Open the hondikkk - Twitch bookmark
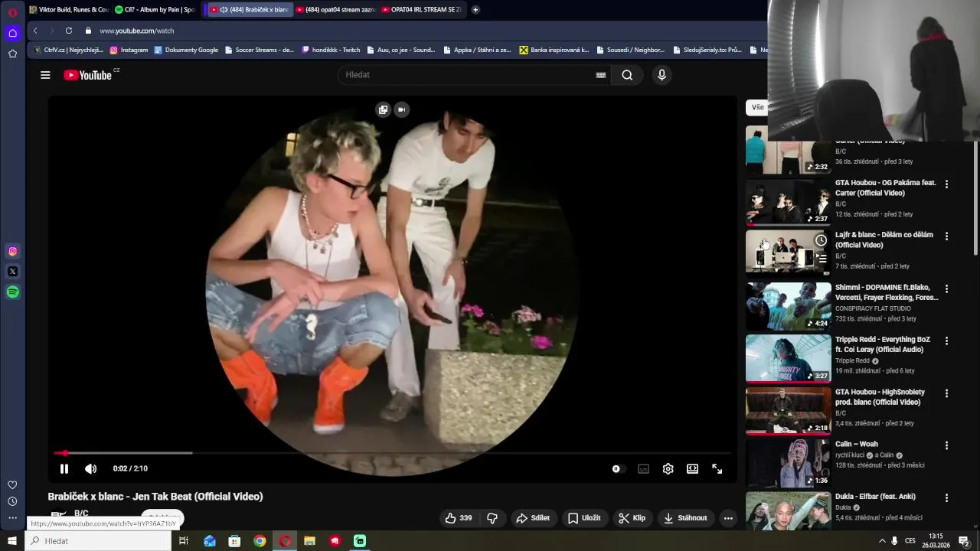 [x=331, y=50]
